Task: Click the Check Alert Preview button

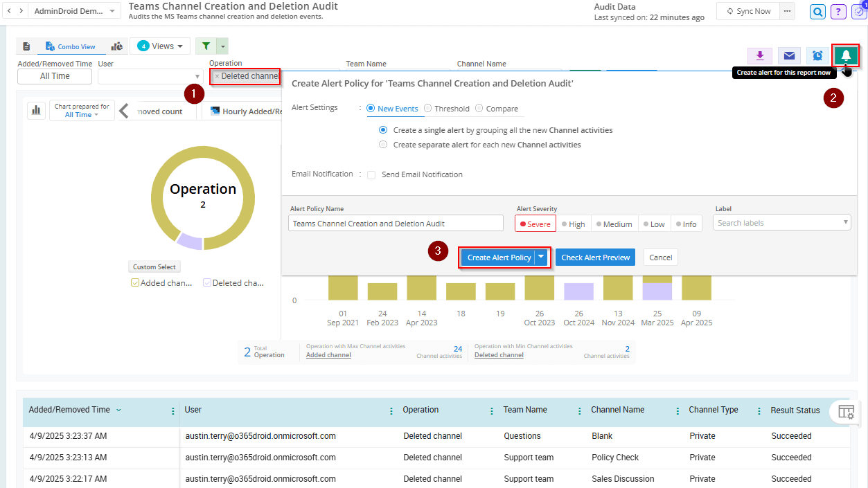Action: click(594, 257)
